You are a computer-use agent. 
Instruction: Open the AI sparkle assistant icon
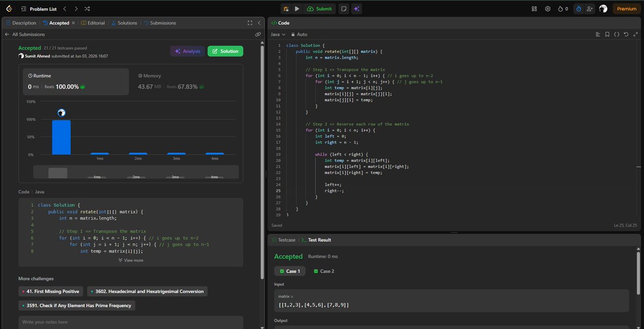pyautogui.click(x=357, y=9)
